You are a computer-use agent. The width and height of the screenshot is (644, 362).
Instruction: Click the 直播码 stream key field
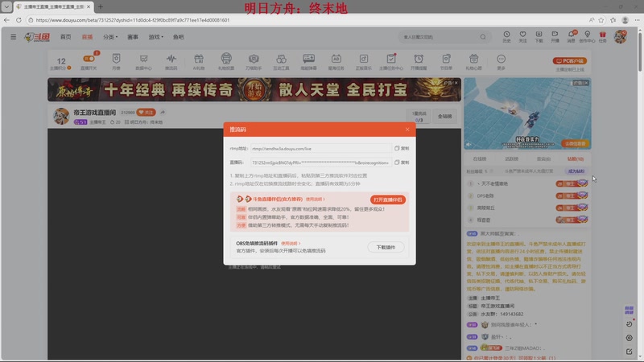pyautogui.click(x=320, y=162)
